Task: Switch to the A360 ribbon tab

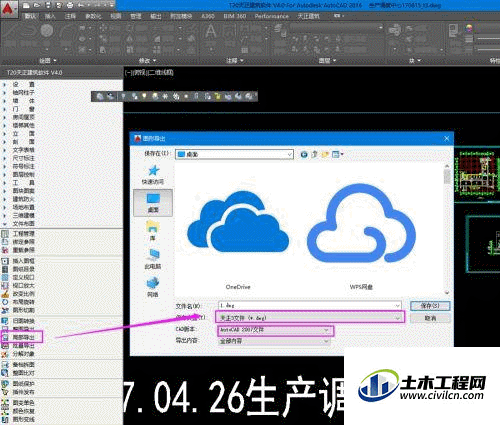Action: 208,16
